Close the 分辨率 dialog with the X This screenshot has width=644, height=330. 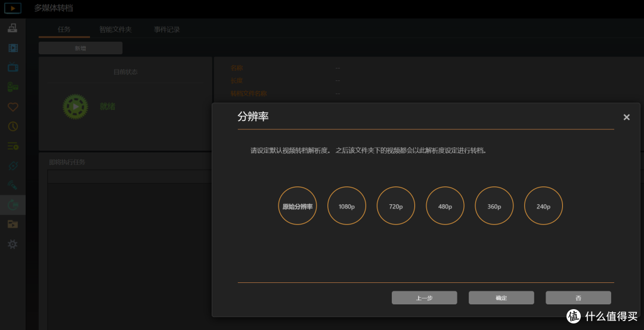click(x=626, y=117)
